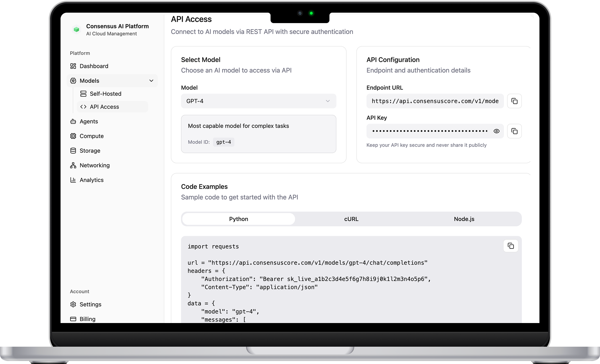Image resolution: width=600 pixels, height=364 pixels.
Task: Navigate to Networking
Action: click(x=94, y=165)
